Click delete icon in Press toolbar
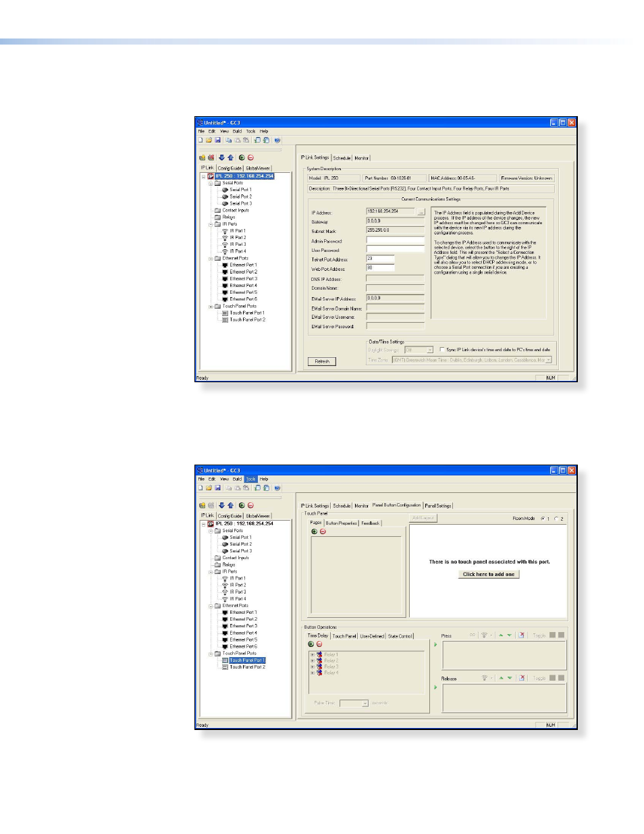This screenshot has width=644, height=834. click(x=522, y=635)
